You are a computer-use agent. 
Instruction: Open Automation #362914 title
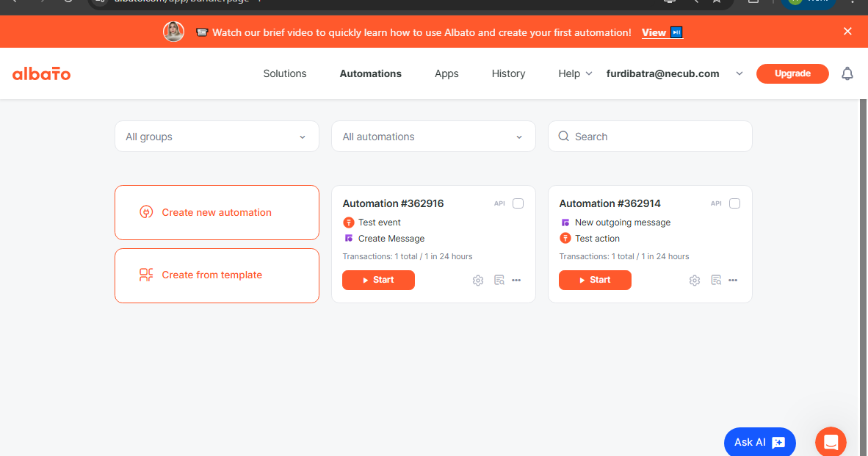tap(610, 203)
